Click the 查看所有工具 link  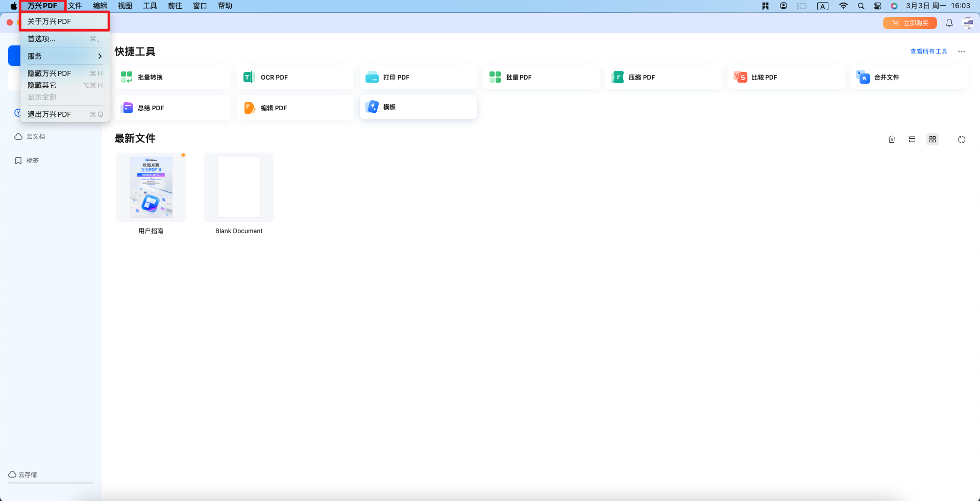pos(928,52)
